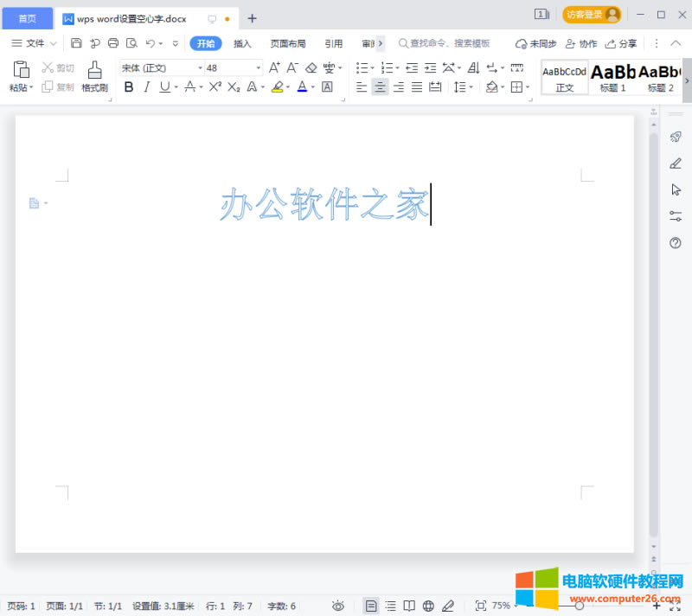Open the font name dropdown

[199, 67]
